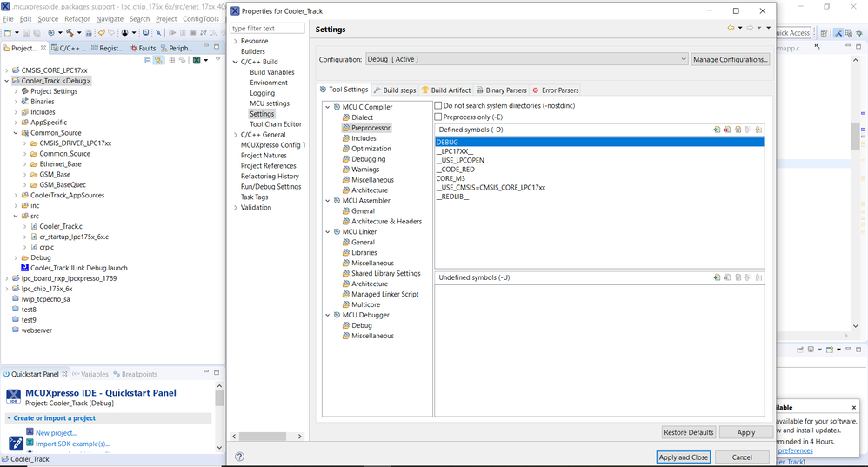
Task: Open the Configuration dropdown
Action: click(526, 59)
